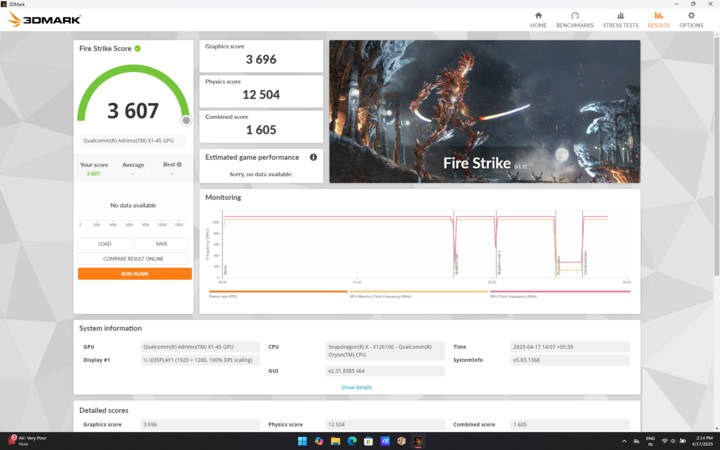The height and width of the screenshot is (450, 720).
Task: Click the Save button
Action: pyautogui.click(x=162, y=244)
